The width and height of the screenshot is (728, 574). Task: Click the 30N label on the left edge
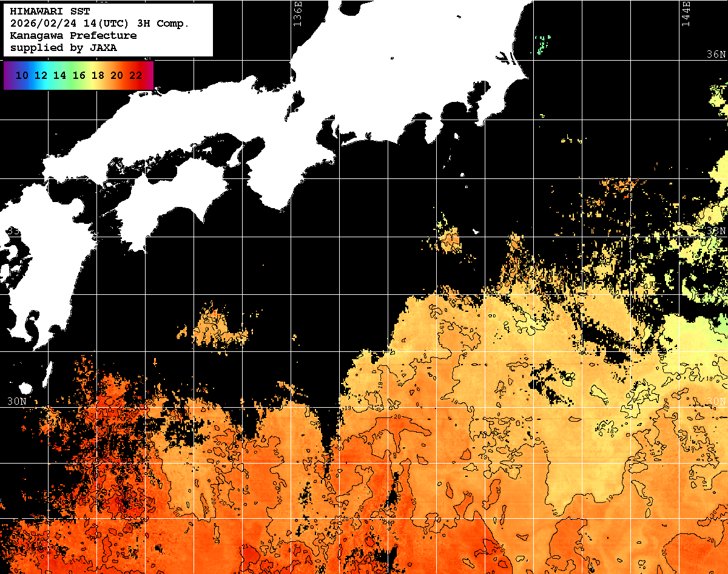tap(17, 402)
